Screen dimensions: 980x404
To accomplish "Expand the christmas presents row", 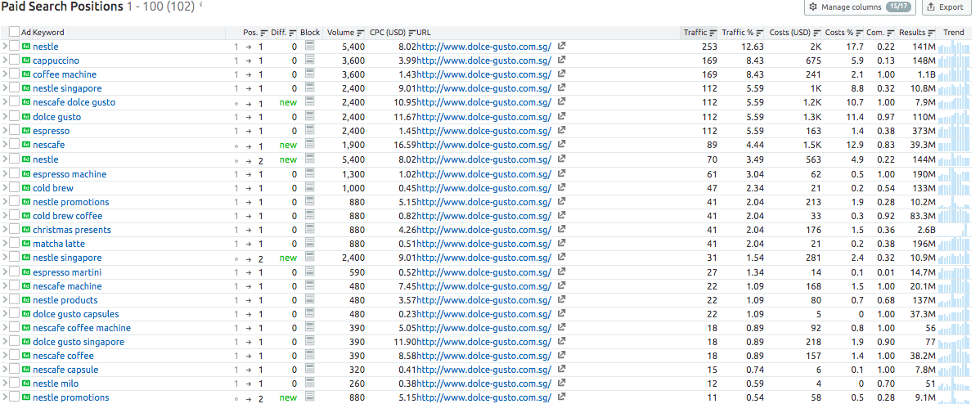I will [4, 230].
